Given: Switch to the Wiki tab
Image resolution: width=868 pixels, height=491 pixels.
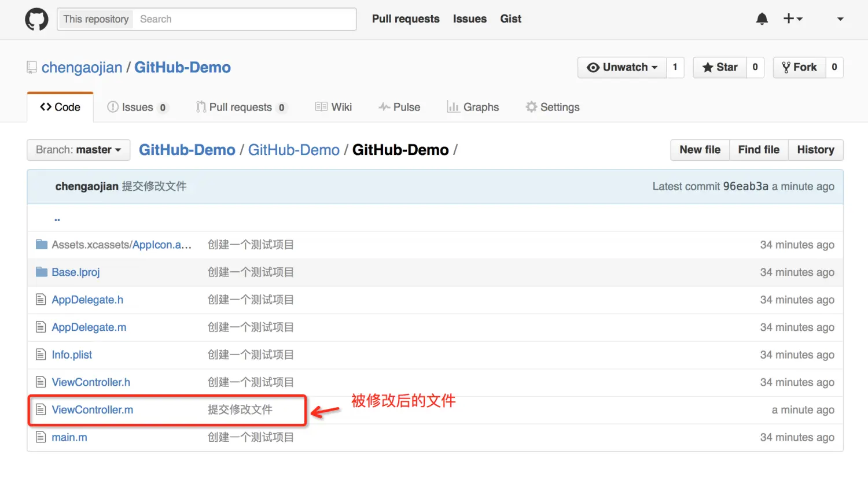Looking at the screenshot, I should pyautogui.click(x=333, y=107).
